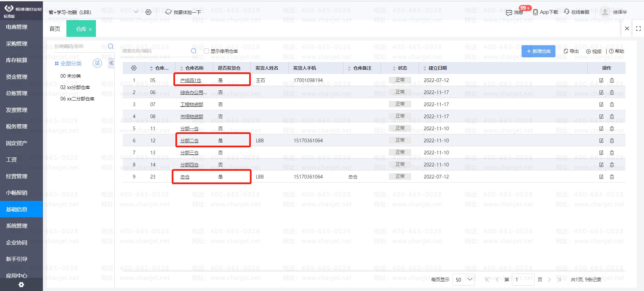644x291 pixels.
Task: Click the 新增仓库 button
Action: (x=538, y=51)
